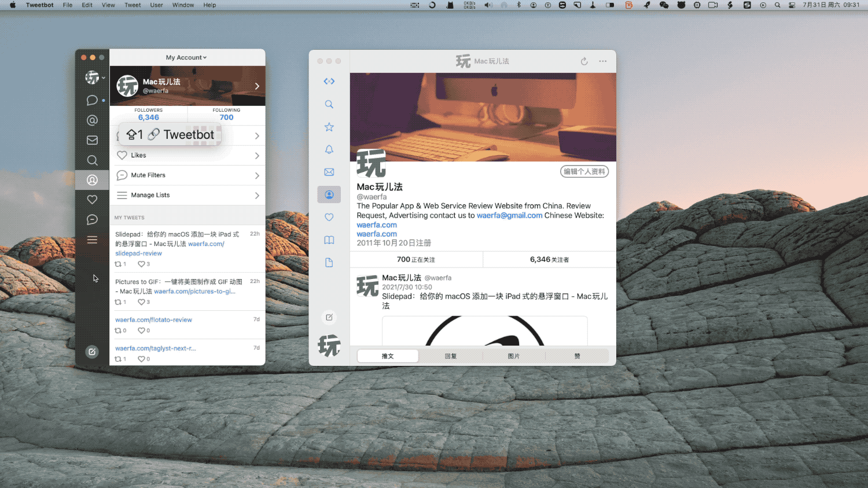This screenshot has height=488, width=868.
Task: Select 图片 tab in right window
Action: pyautogui.click(x=514, y=356)
